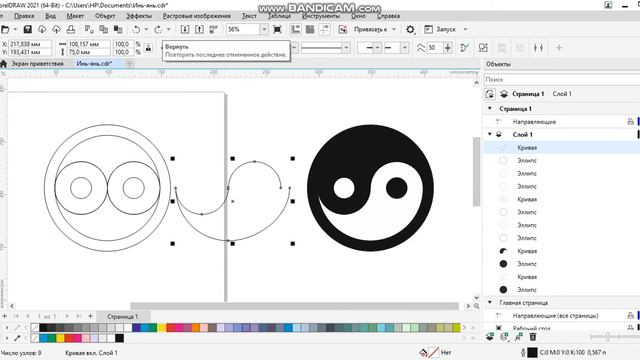Click the curve smoothness value field
The width and height of the screenshot is (640, 360).
(434, 48)
